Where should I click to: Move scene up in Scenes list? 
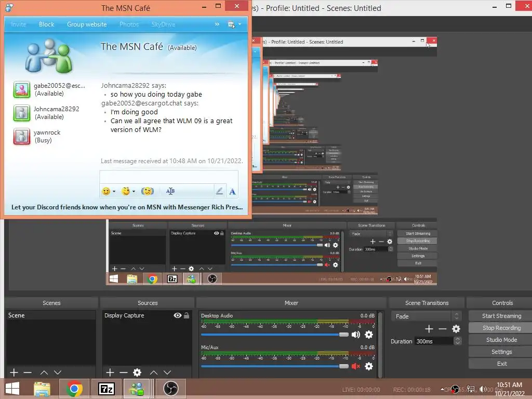(44, 373)
